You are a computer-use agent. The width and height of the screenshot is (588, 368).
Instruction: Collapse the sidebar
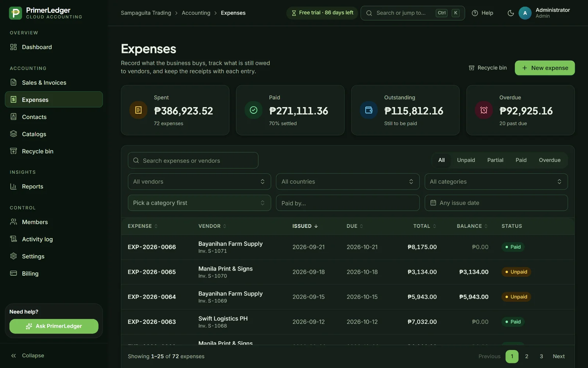point(28,355)
